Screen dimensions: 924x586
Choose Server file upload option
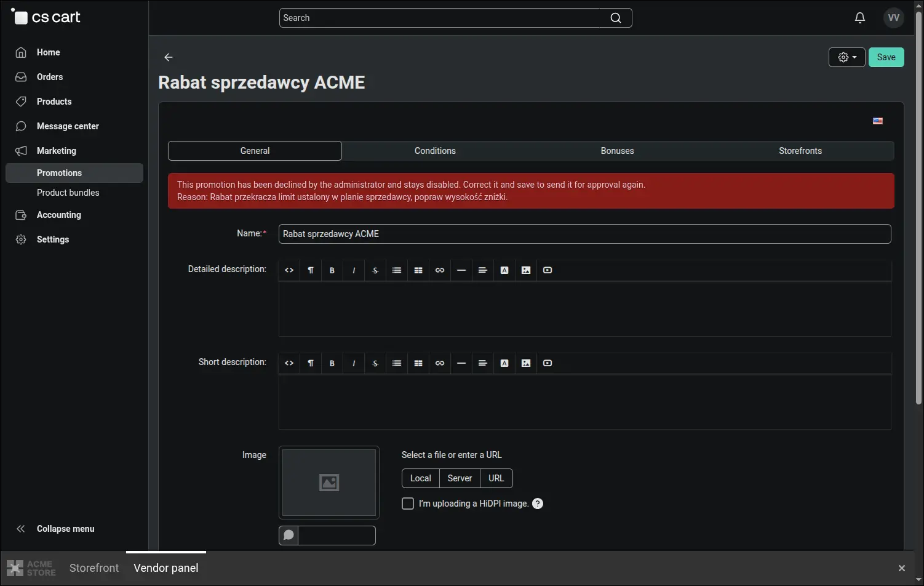pyautogui.click(x=460, y=478)
